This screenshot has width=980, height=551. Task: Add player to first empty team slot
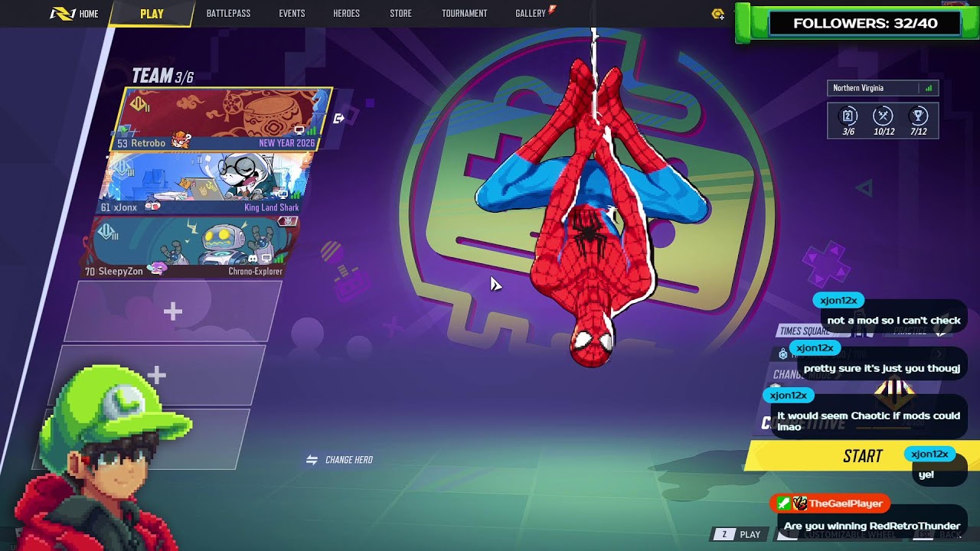[173, 311]
